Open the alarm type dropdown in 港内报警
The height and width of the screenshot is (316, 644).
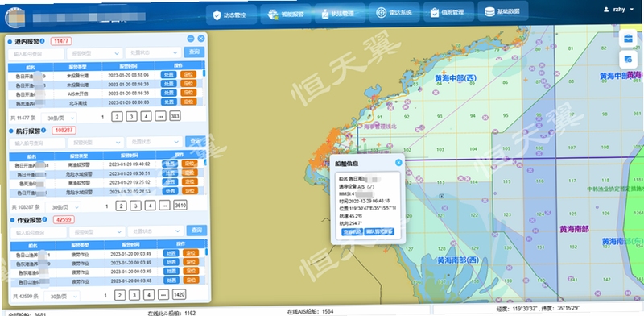pos(95,53)
